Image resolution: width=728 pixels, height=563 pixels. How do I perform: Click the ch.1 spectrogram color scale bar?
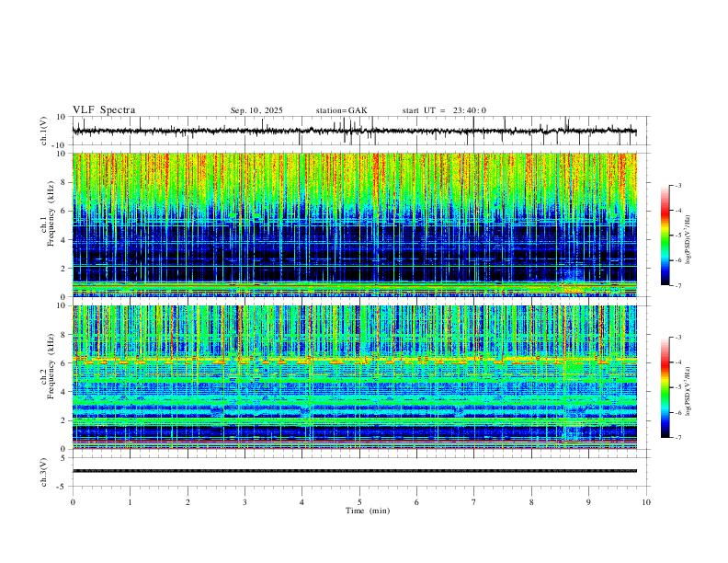(x=665, y=236)
